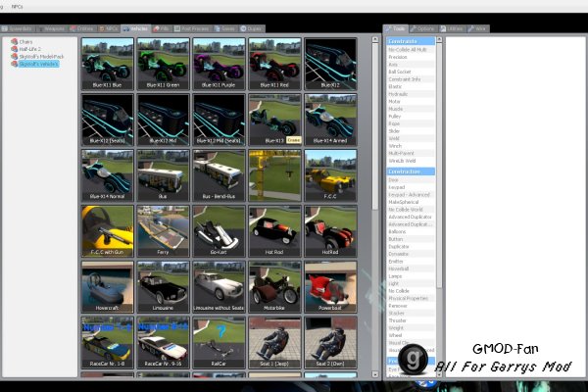Spawn the Powerboat vehicle
The width and height of the screenshot is (588, 392).
[x=330, y=287]
